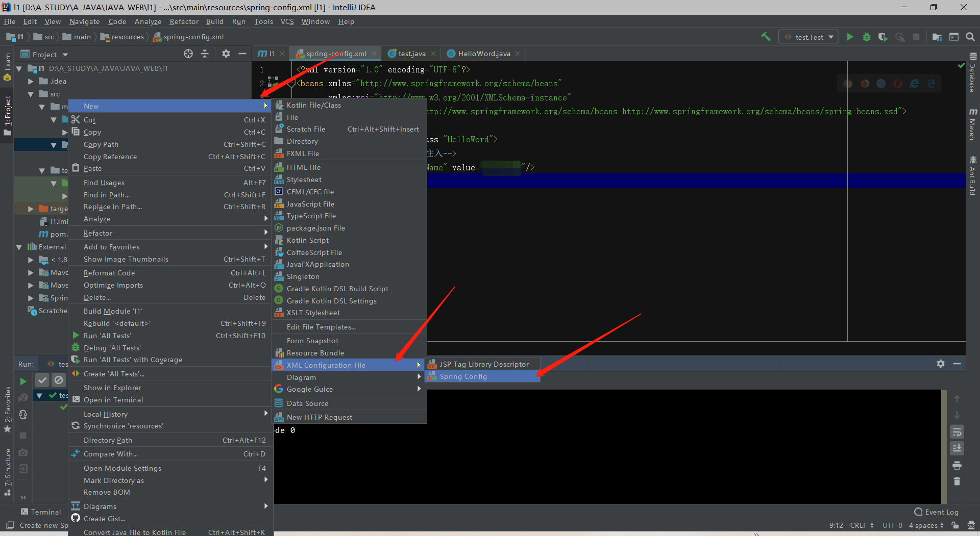This screenshot has width=980, height=536.
Task: Select Data Source in New menu
Action: [349, 403]
